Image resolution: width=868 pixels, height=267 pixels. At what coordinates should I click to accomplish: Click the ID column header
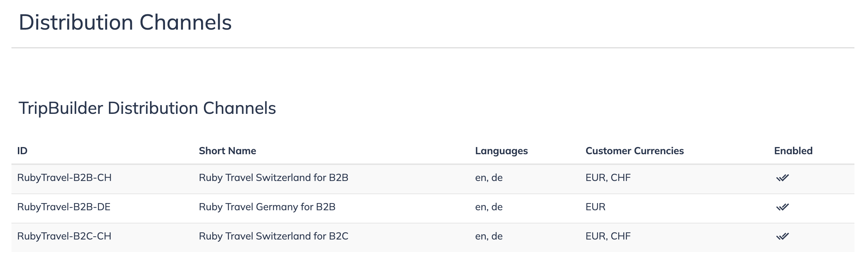click(22, 151)
